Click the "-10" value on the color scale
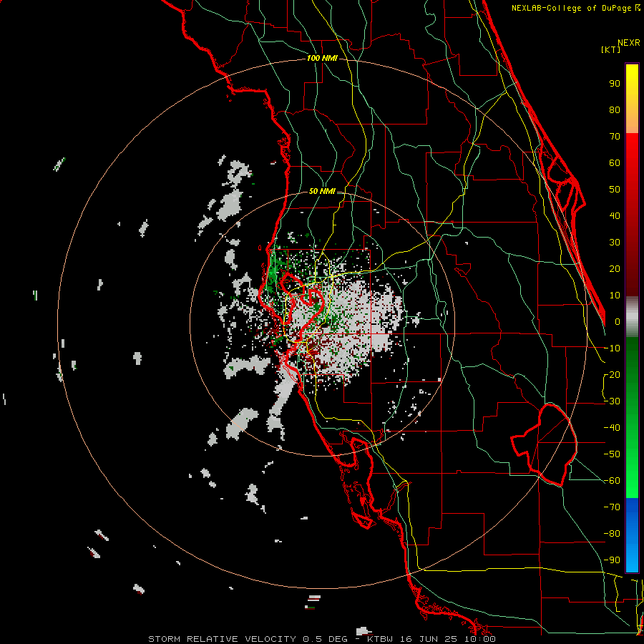 612,348
